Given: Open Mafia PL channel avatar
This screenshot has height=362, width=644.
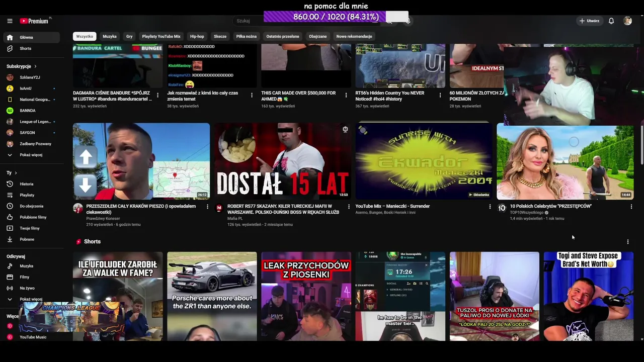Looking at the screenshot, I should click(x=219, y=208).
